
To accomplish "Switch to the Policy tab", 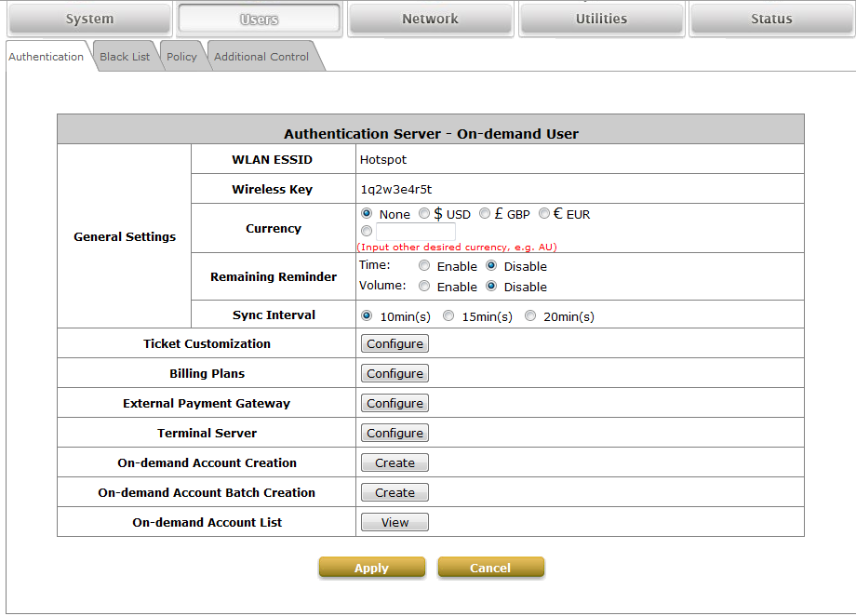I will click(x=181, y=57).
